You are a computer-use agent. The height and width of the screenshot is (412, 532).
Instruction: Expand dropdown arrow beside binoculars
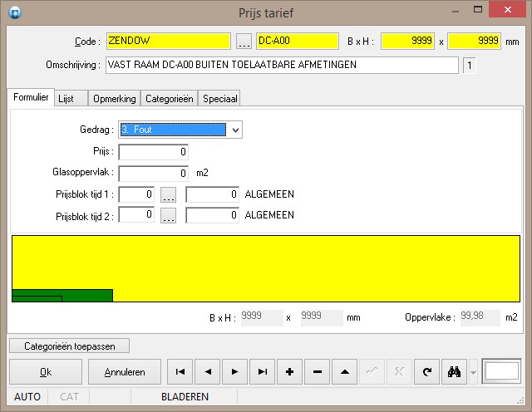(x=473, y=373)
